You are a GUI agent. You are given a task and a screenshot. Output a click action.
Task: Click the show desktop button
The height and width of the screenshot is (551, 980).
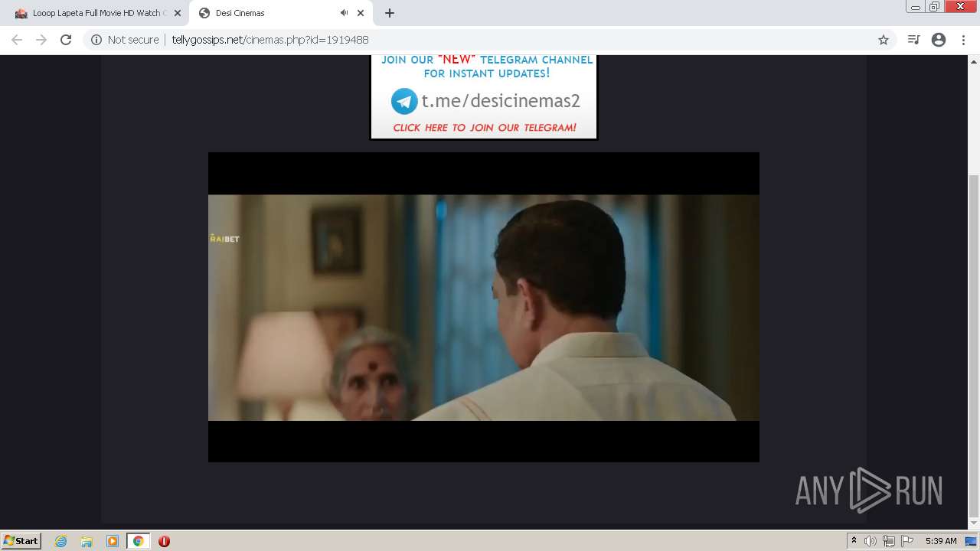972,541
